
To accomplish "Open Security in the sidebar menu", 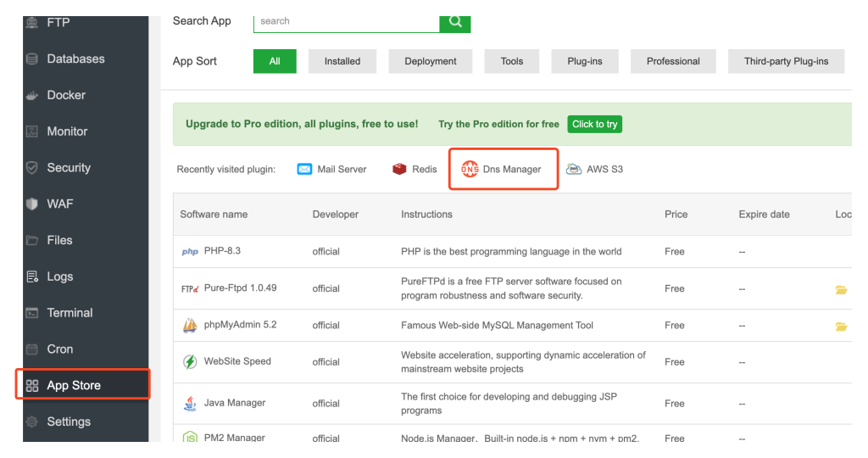I will coord(69,168).
